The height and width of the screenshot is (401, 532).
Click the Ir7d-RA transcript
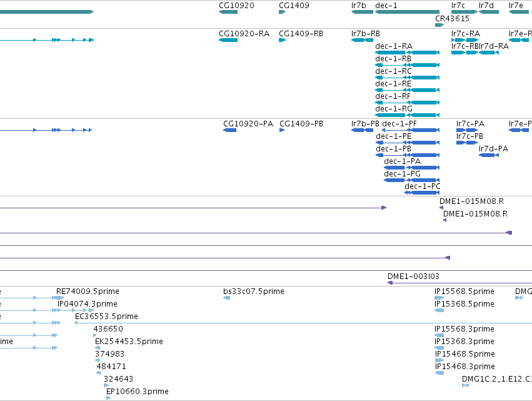tap(489, 53)
